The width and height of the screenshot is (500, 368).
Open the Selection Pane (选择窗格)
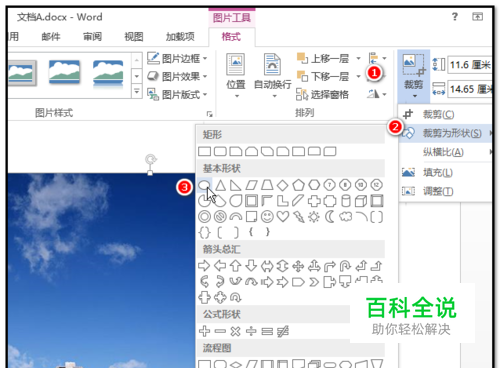(x=322, y=95)
